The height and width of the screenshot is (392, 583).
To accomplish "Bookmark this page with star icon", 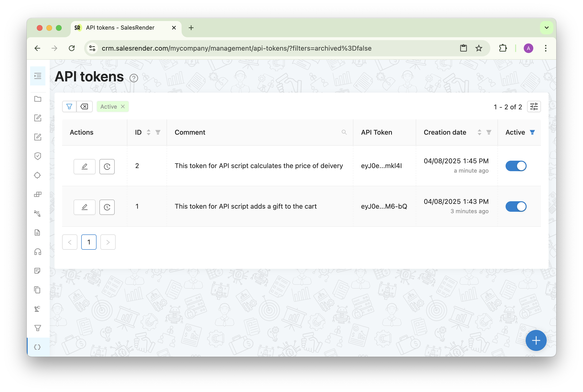I will [x=479, y=48].
